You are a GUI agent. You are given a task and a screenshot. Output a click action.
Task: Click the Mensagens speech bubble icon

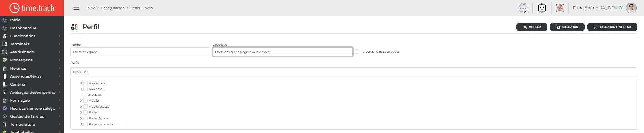pyautogui.click(x=5, y=60)
